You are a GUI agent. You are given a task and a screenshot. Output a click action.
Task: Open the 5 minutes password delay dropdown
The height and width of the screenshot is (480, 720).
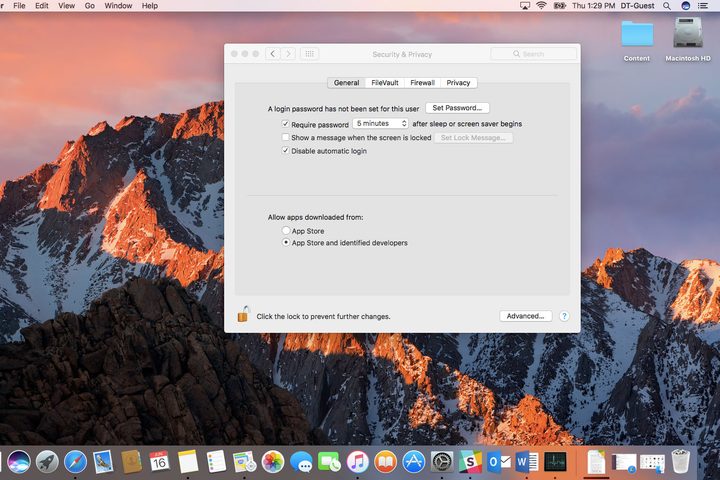pos(380,124)
